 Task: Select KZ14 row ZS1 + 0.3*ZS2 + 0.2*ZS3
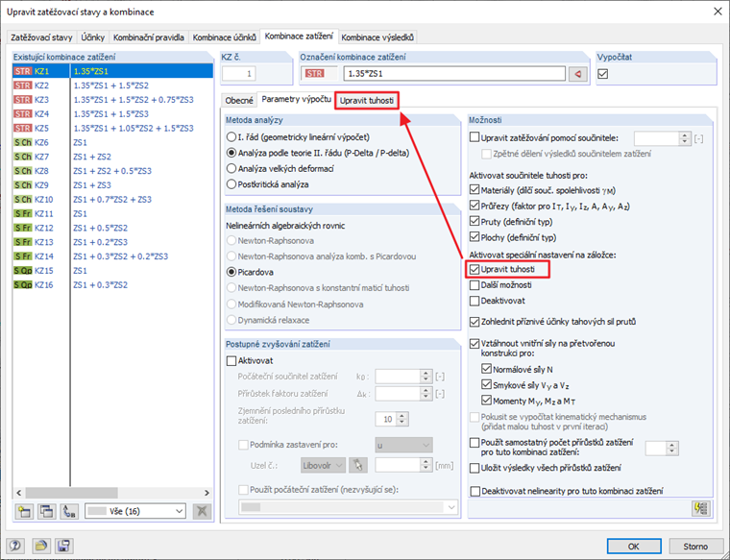click(x=112, y=256)
